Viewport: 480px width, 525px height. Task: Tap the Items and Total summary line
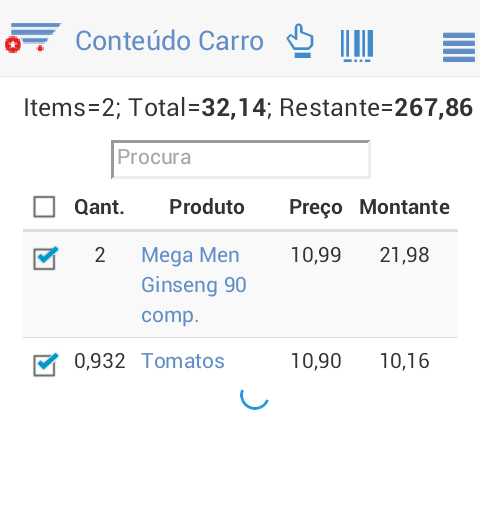coord(248,108)
